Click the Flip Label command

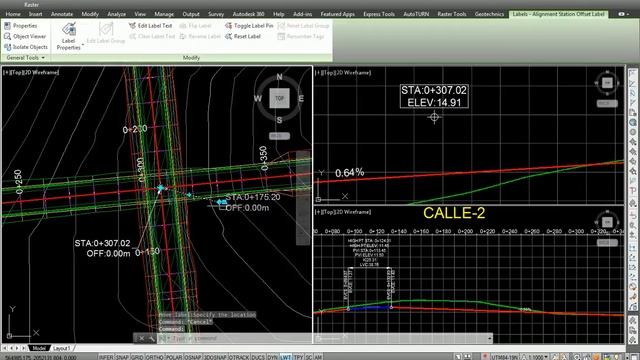(196, 25)
